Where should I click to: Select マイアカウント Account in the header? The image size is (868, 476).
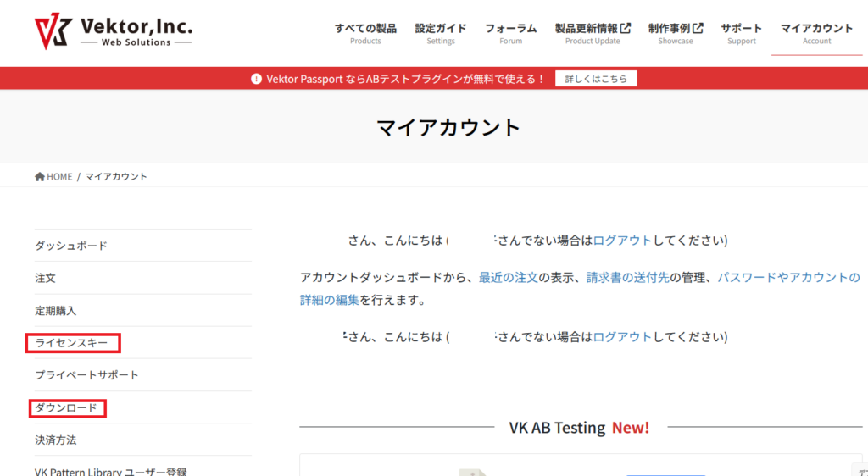click(x=816, y=33)
